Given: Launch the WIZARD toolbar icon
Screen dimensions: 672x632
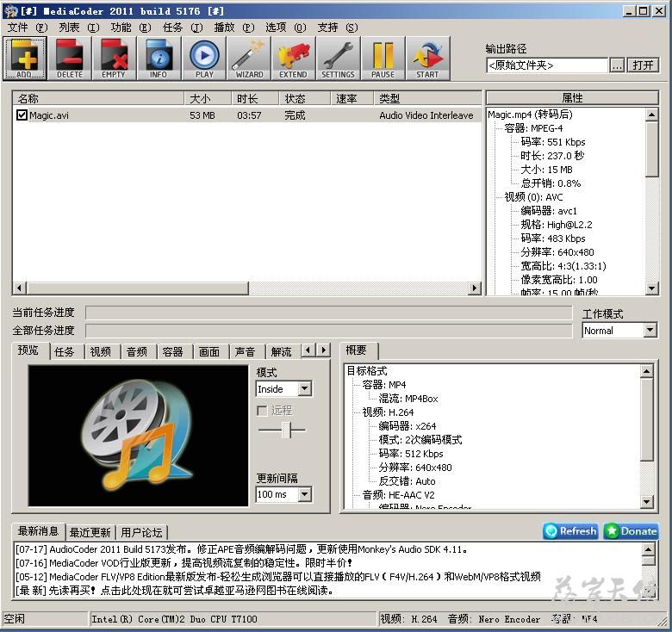Looking at the screenshot, I should pos(249,59).
